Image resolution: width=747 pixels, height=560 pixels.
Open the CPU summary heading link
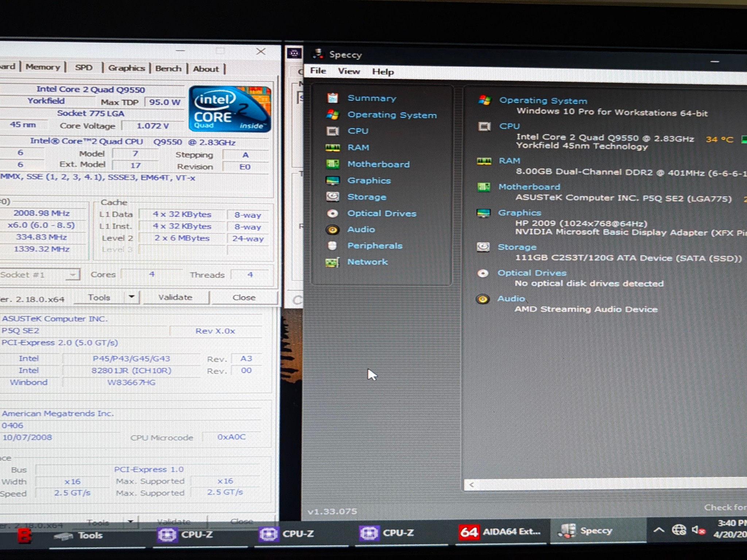click(510, 126)
